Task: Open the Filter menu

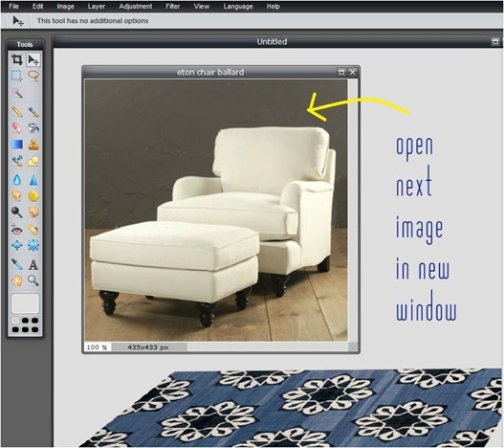Action: [172, 6]
